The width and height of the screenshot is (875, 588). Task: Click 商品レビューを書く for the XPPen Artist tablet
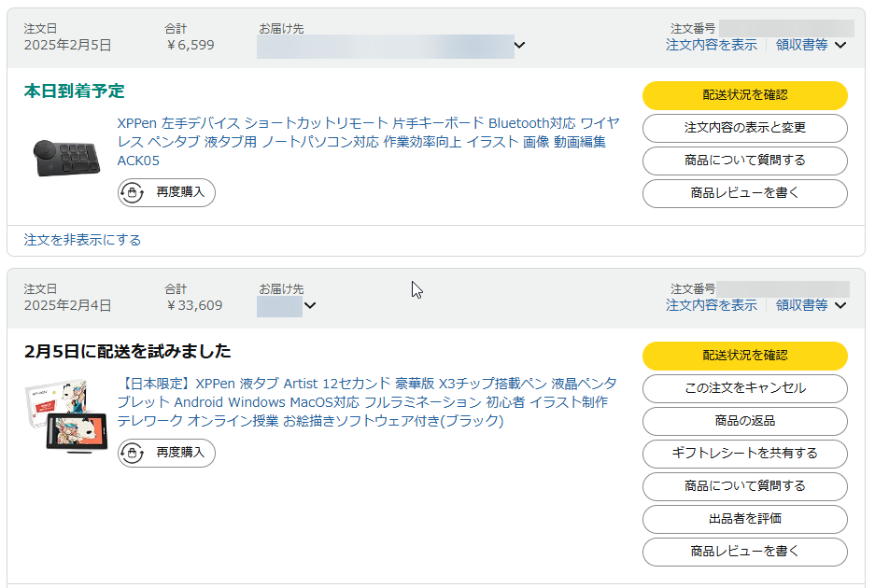744,552
